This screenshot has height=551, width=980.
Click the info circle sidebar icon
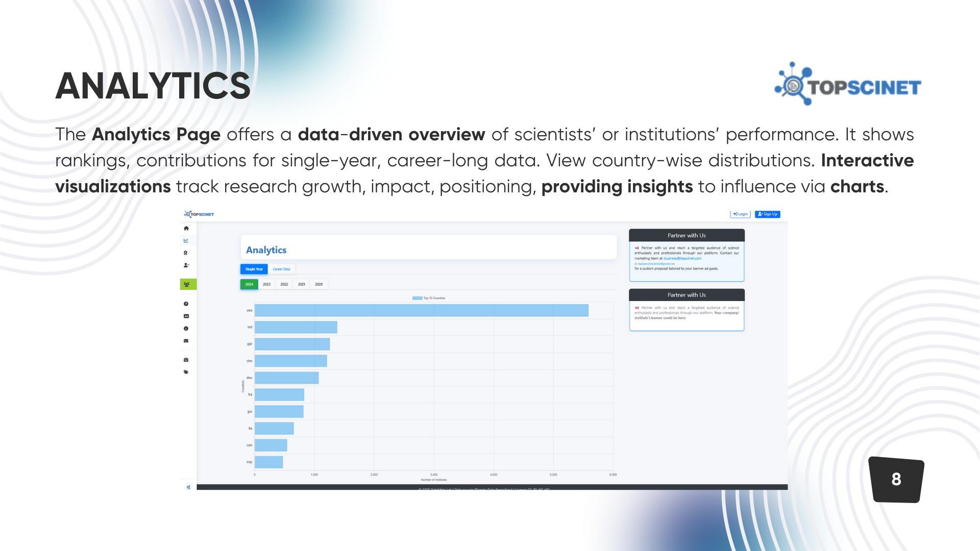pyautogui.click(x=186, y=329)
